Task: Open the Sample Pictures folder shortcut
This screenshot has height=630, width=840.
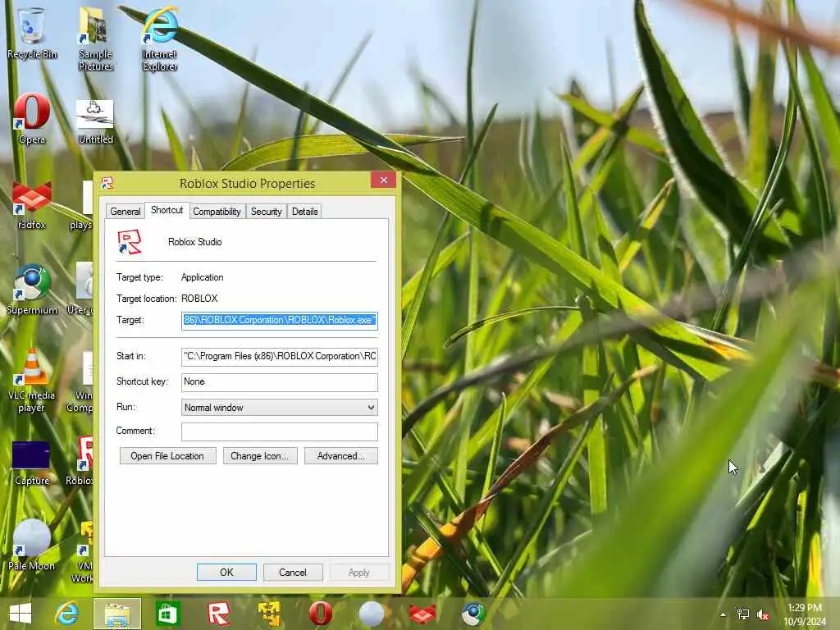Action: click(x=95, y=39)
